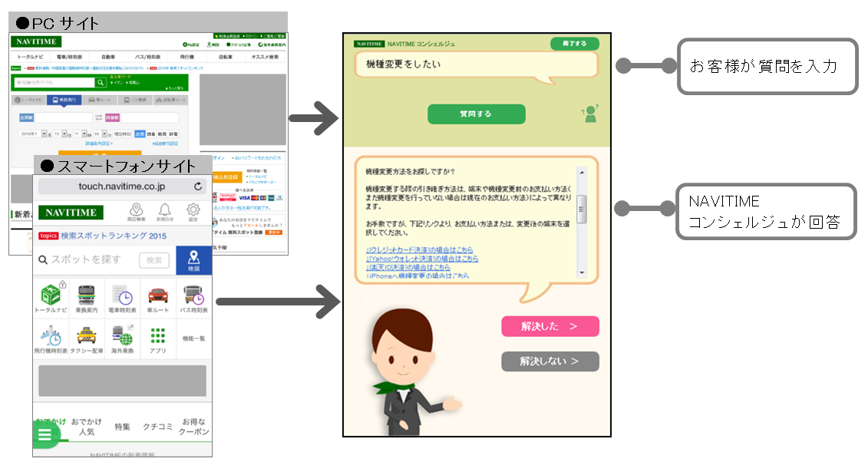Switch to the 自転車ルート tab on PC site
Image resolution: width=868 pixels, height=462 pixels.
tap(170, 100)
